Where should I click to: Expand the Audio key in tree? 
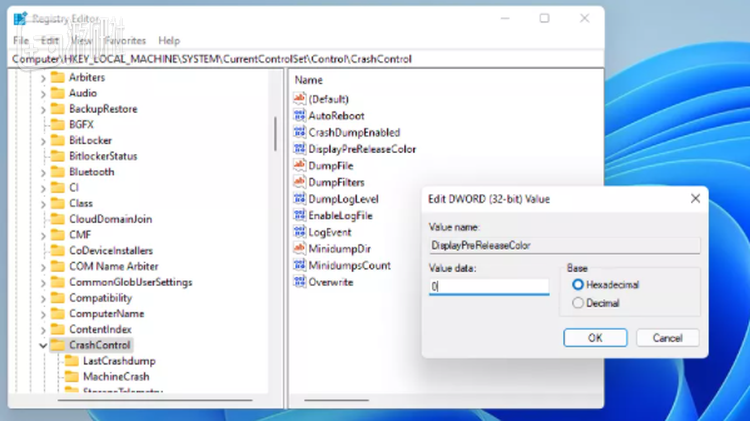(x=43, y=93)
